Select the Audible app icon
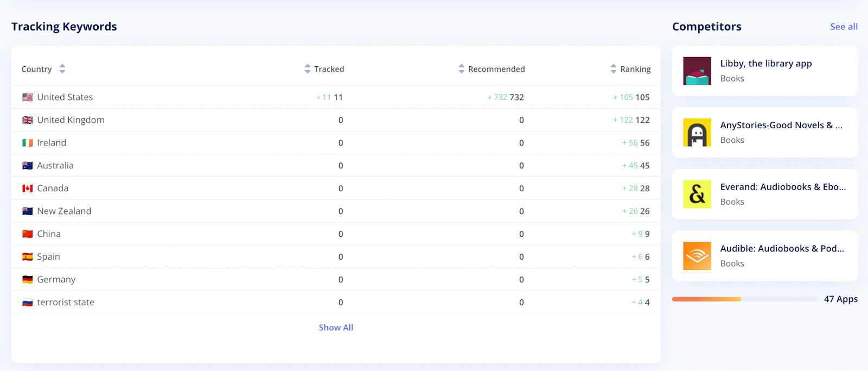This screenshot has height=371, width=868. (x=697, y=256)
